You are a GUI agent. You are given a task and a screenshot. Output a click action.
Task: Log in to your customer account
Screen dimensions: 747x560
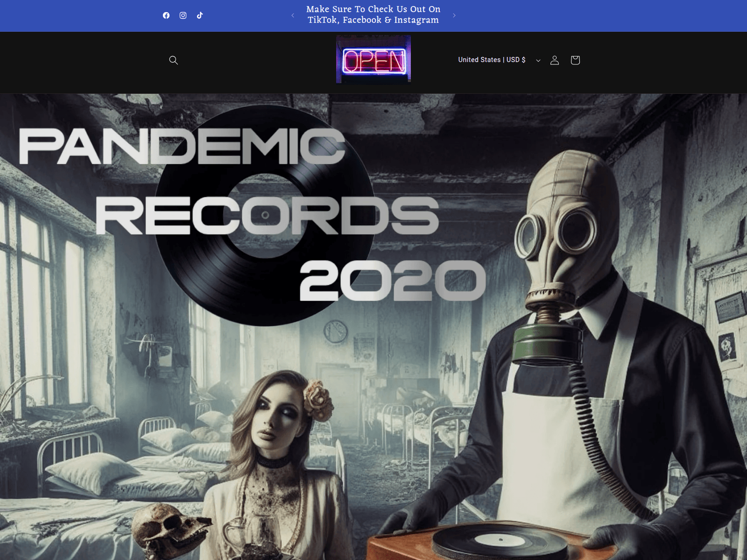555,60
